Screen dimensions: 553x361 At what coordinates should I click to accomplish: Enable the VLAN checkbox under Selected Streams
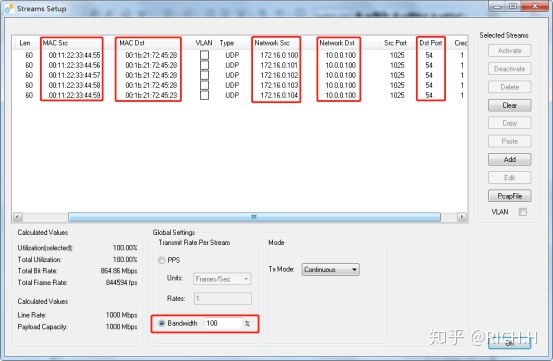[x=523, y=212]
